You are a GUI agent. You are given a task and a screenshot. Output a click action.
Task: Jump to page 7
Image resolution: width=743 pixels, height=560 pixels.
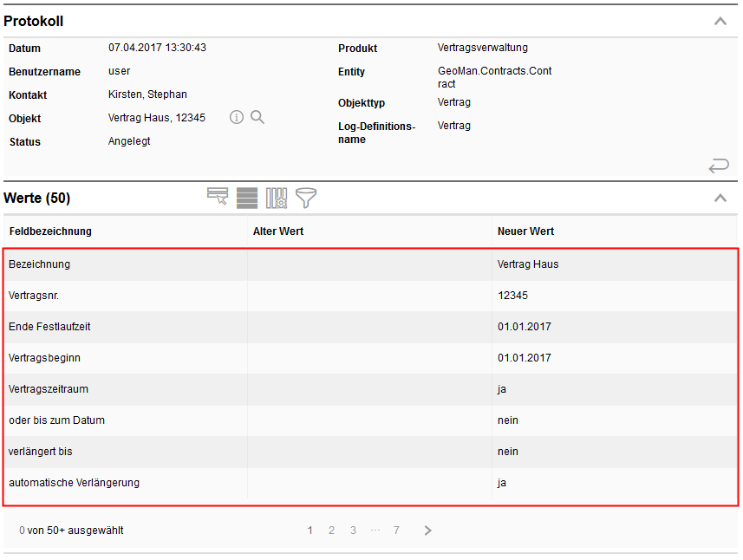click(x=396, y=531)
